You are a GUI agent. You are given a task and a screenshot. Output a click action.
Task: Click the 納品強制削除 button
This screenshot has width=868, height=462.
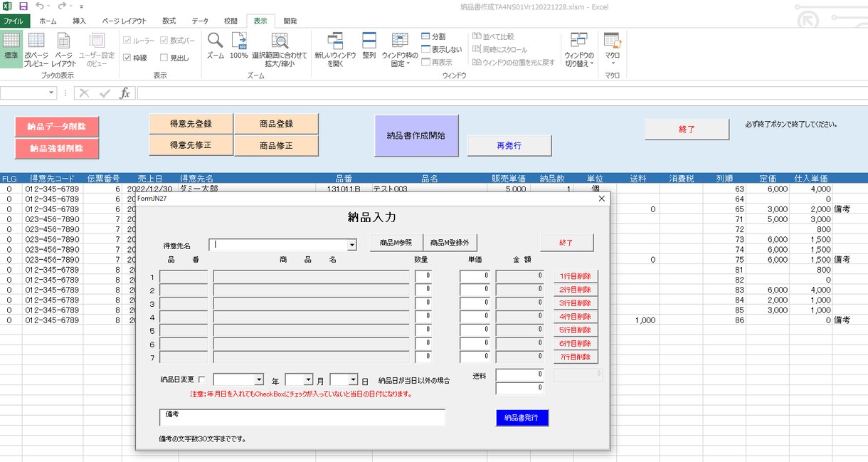pos(57,149)
